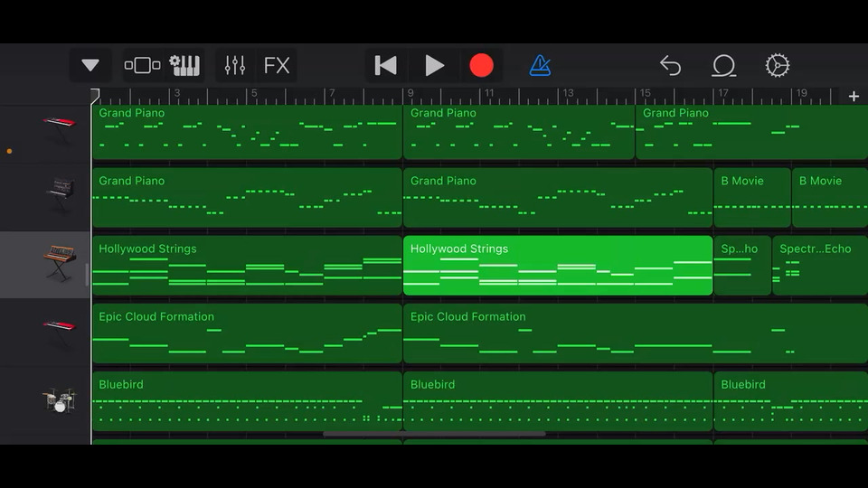Image resolution: width=868 pixels, height=488 pixels.
Task: Select the first Hollywood Strings region
Action: 247,266
